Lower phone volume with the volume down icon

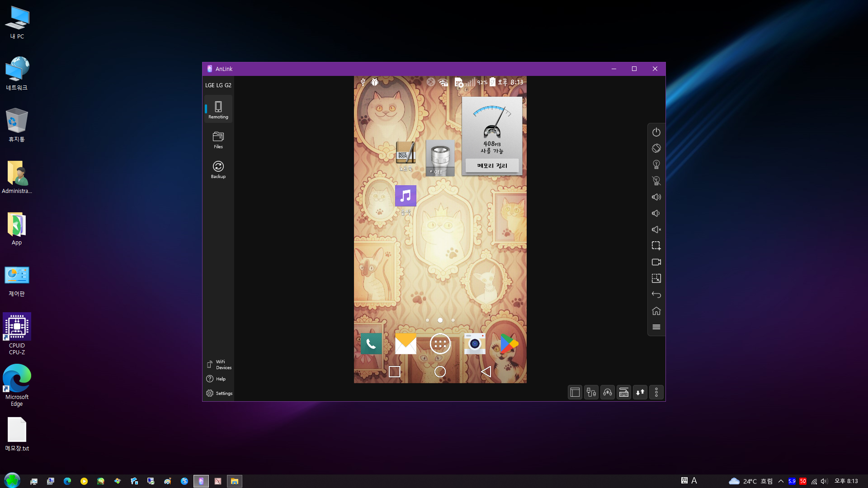pyautogui.click(x=656, y=213)
